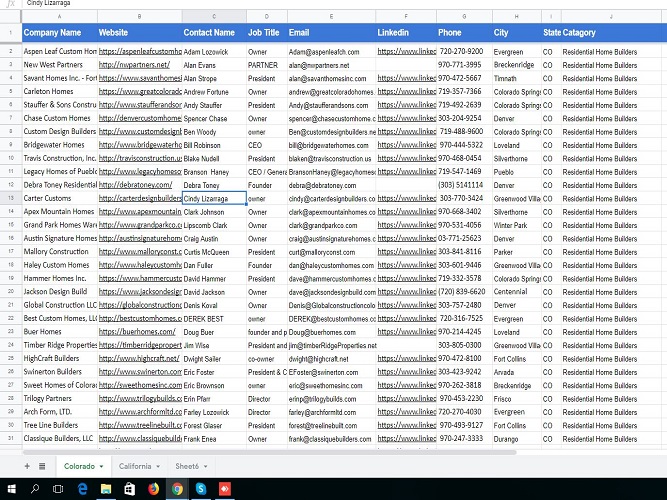This screenshot has width=667, height=500.
Task: Open File Explorer from the taskbar
Action: point(106,489)
